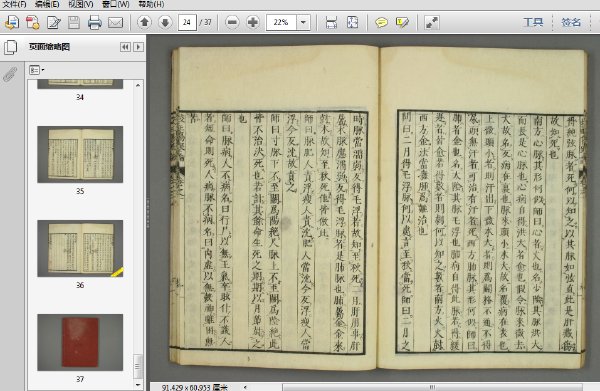This screenshot has width=600, height=391.
Task: Click the thumbnail scrollbar up arrow
Action: (138, 85)
